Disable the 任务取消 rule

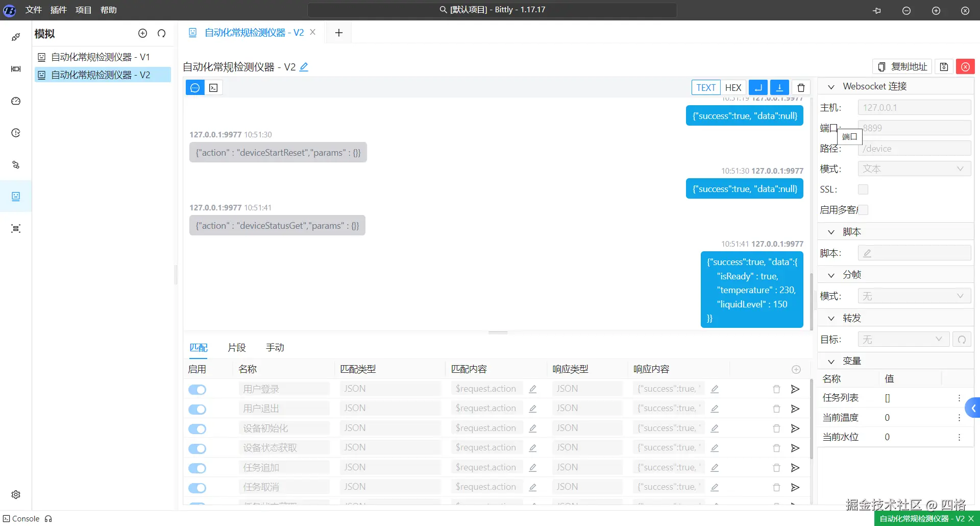[197, 488]
